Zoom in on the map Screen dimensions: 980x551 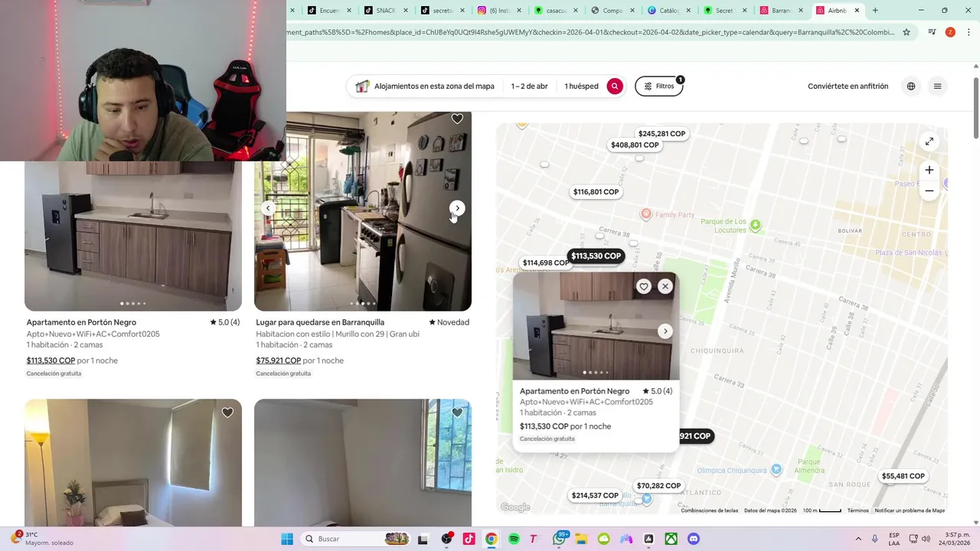[x=929, y=170]
